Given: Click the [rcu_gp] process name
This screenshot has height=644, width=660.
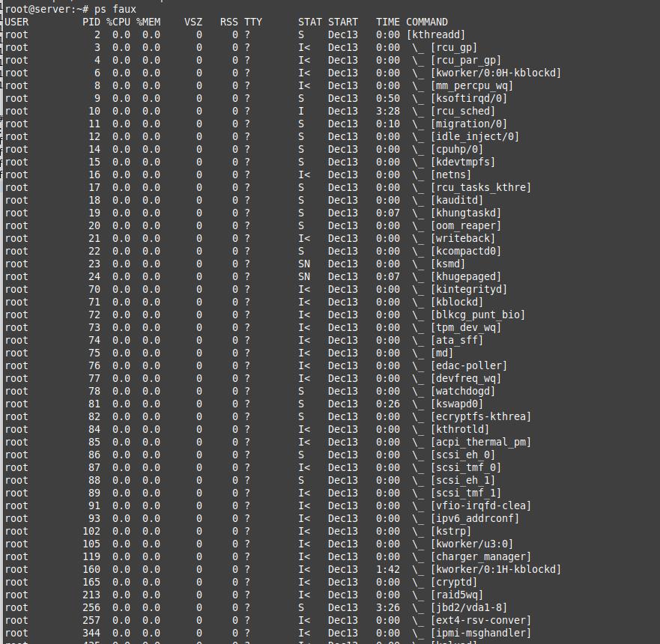Looking at the screenshot, I should point(454,47).
